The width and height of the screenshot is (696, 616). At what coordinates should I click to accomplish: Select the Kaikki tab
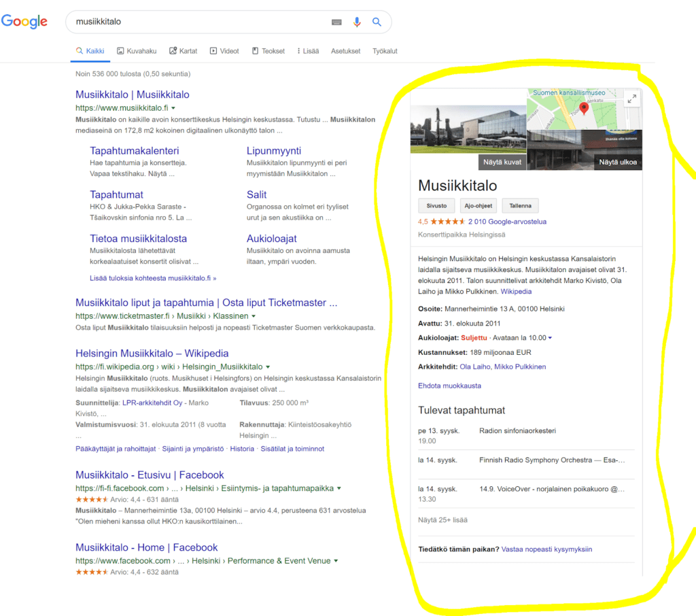click(x=90, y=51)
